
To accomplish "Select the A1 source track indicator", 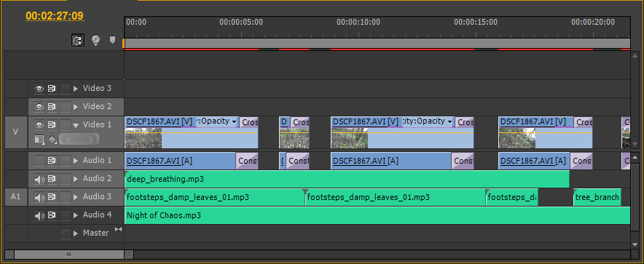I will (16, 197).
